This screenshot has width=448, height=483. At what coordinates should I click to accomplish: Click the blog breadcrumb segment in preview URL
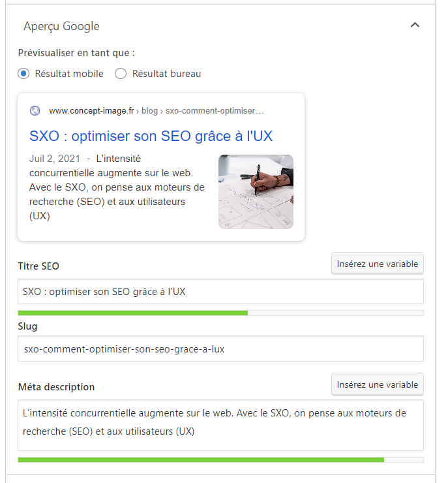pyautogui.click(x=149, y=110)
